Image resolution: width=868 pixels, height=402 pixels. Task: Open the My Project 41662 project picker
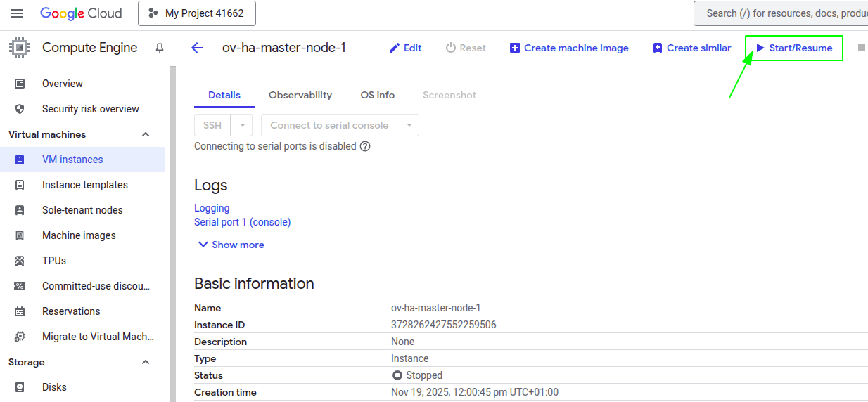coord(197,13)
